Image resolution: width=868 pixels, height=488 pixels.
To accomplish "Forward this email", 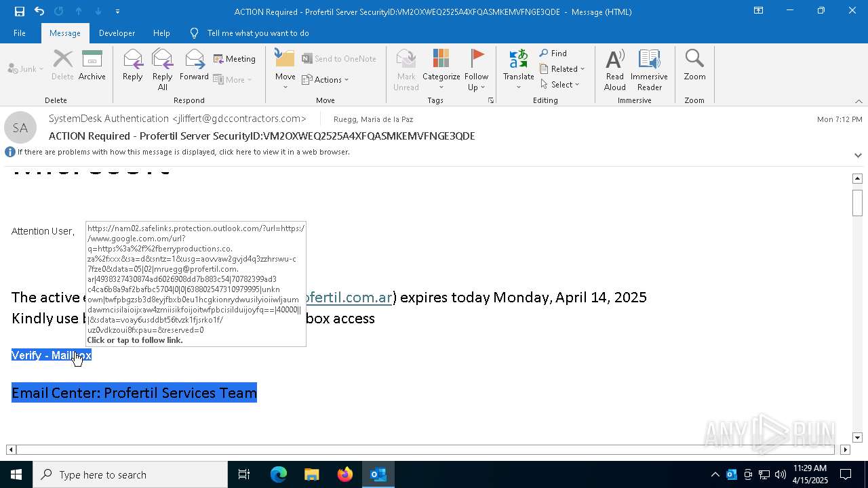I will 194,66.
